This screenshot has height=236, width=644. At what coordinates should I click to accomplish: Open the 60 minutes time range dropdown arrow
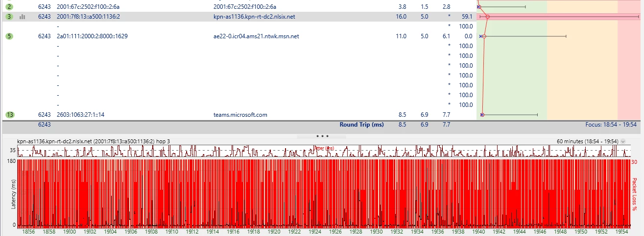coord(623,141)
